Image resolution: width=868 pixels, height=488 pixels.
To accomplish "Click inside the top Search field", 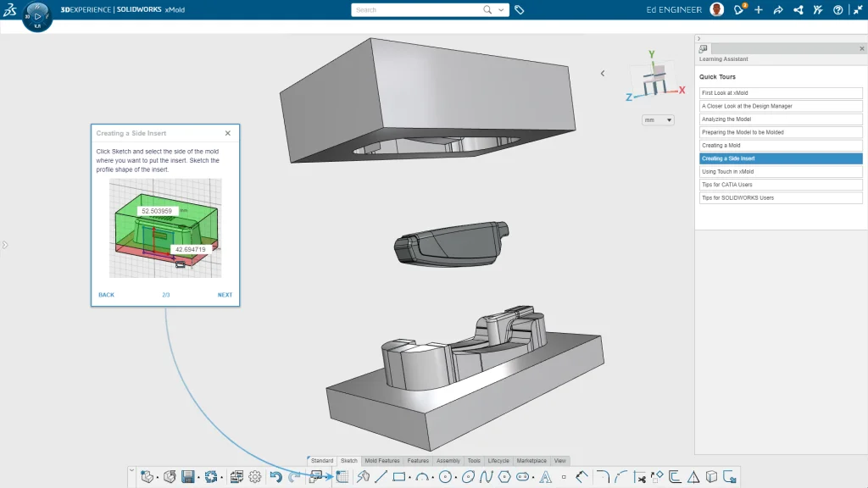I will click(x=407, y=9).
